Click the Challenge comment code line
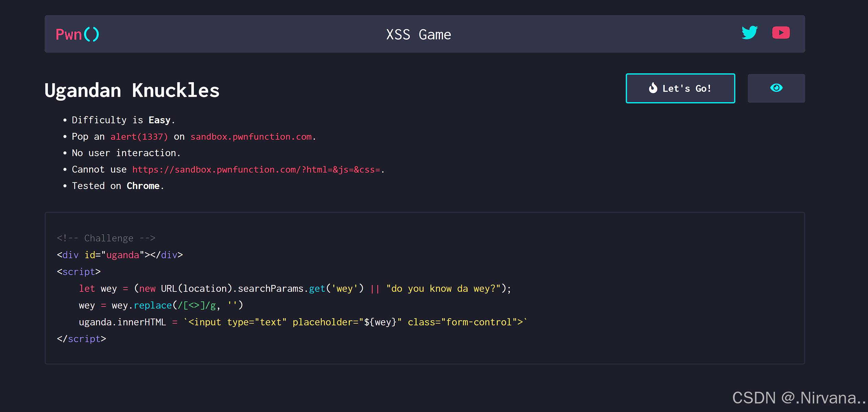Image resolution: width=868 pixels, height=412 pixels. pyautogui.click(x=106, y=238)
